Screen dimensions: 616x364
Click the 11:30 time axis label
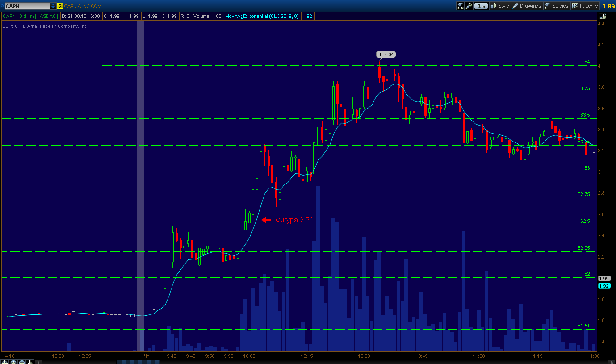click(593, 356)
